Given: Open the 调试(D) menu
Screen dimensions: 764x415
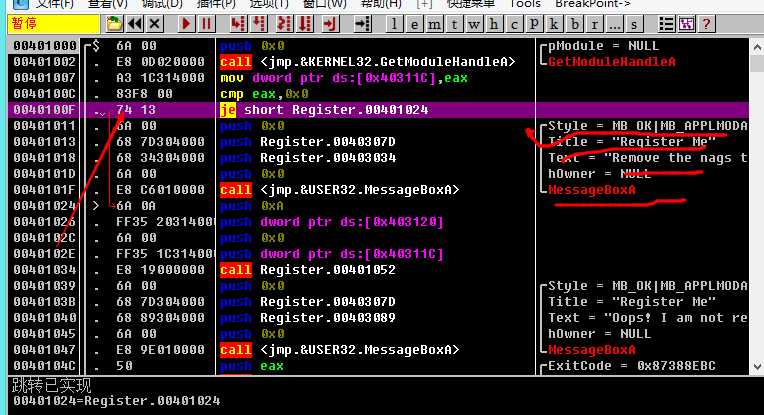Looking at the screenshot, I should tap(162, 4).
